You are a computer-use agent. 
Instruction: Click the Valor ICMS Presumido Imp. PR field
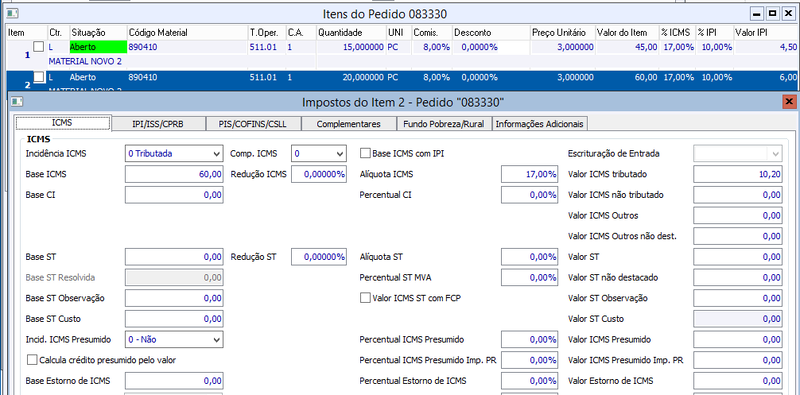click(x=738, y=360)
